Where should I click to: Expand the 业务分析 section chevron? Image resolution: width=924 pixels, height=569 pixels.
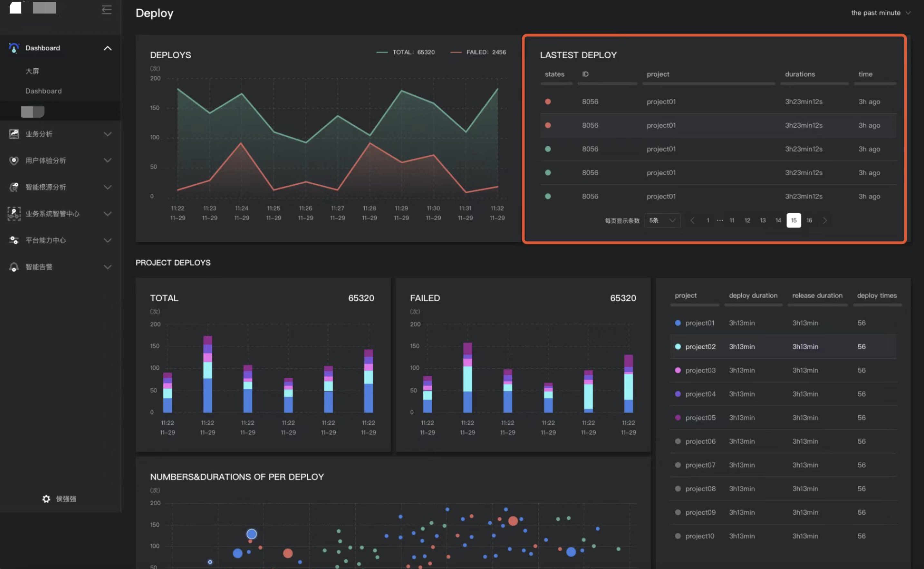coord(108,134)
